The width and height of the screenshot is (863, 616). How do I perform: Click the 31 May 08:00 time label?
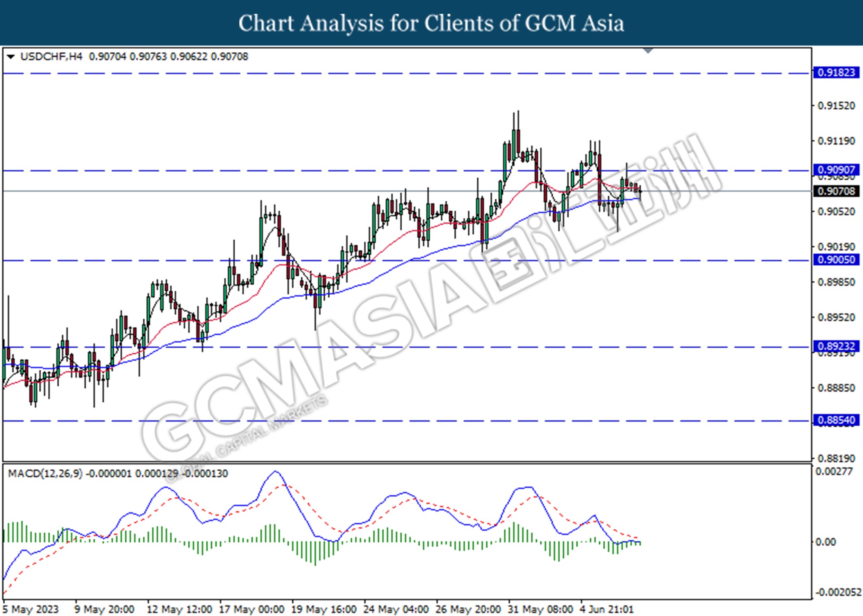(540, 610)
